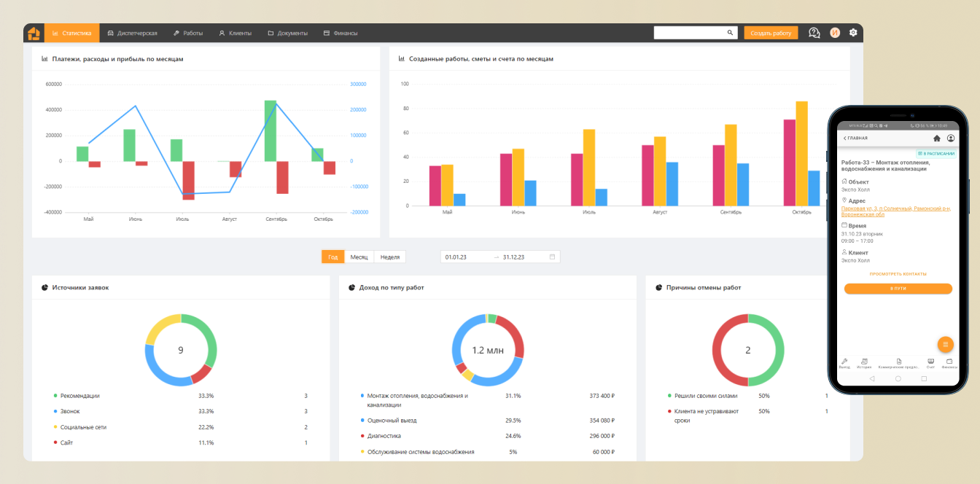Tap the home icon on phone screen

(937, 138)
